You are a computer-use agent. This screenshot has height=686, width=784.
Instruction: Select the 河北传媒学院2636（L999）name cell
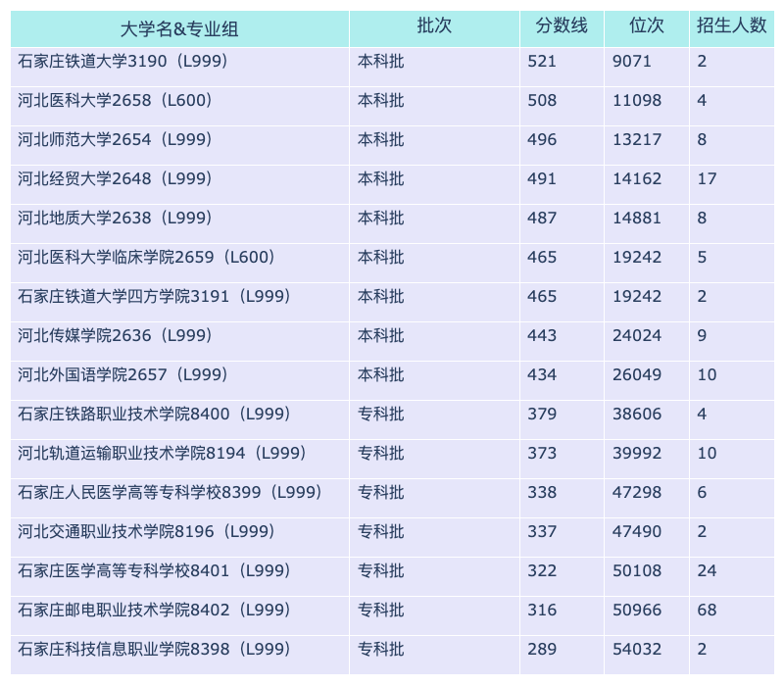tap(179, 341)
